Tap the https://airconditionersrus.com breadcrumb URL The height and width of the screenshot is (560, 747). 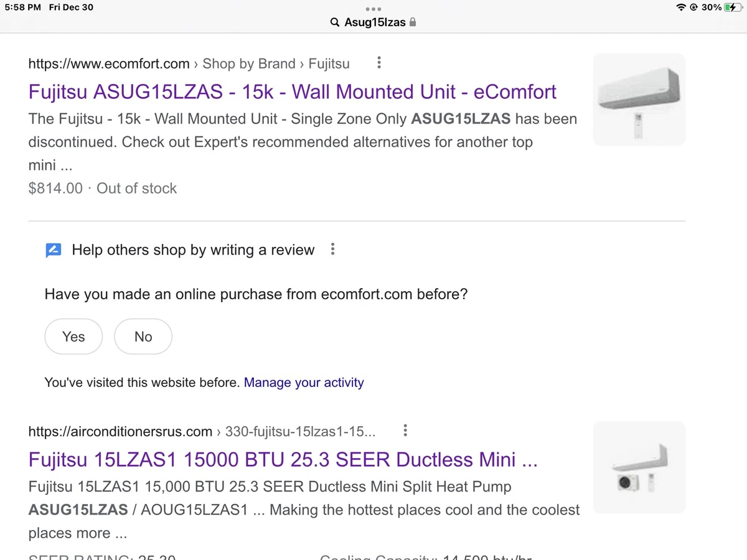[x=121, y=431]
